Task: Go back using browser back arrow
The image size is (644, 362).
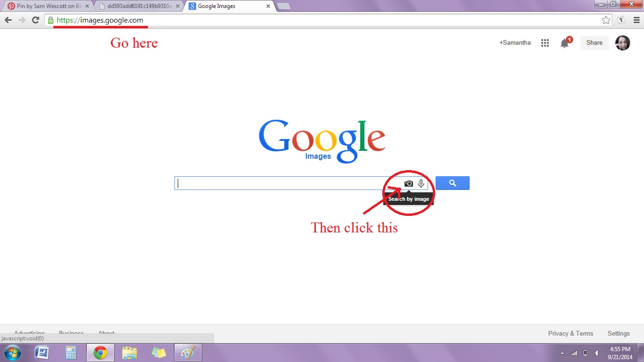Action: pyautogui.click(x=8, y=20)
